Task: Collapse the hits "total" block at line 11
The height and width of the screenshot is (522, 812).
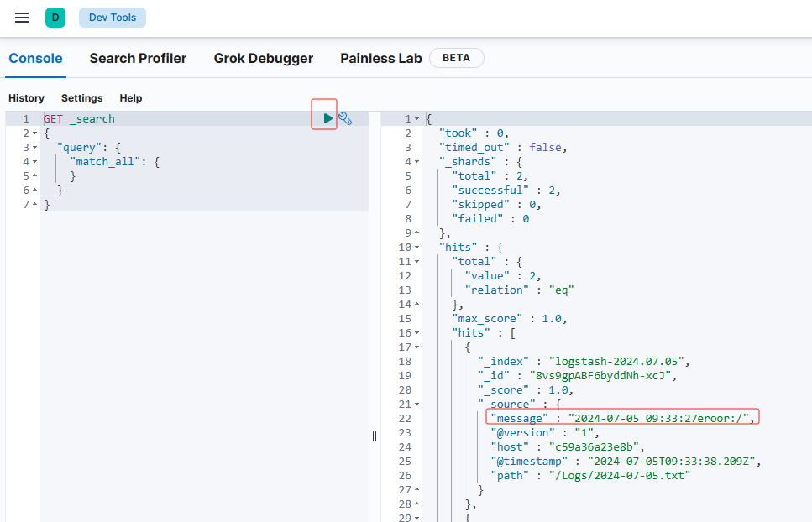Action: [416, 262]
